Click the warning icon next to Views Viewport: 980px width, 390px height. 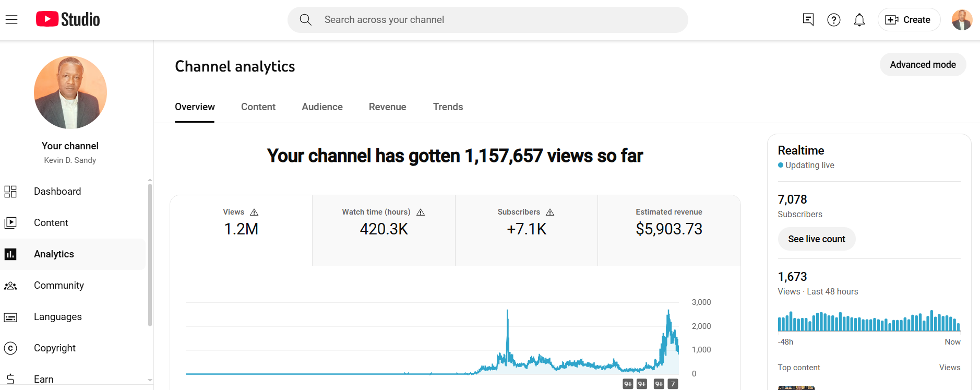254,212
